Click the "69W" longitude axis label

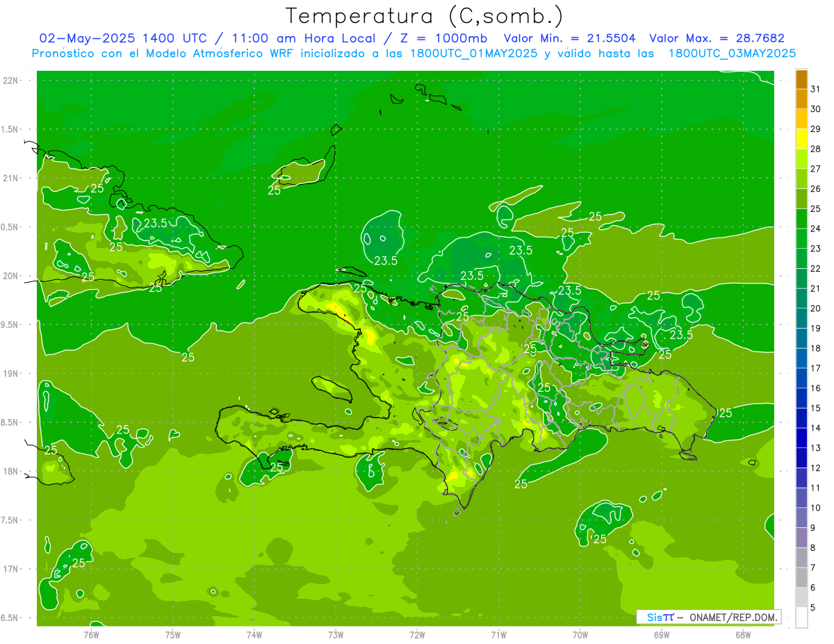[x=662, y=634]
